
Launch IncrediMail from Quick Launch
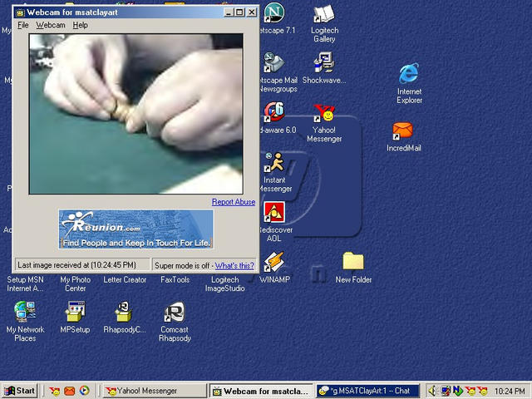(x=70, y=392)
